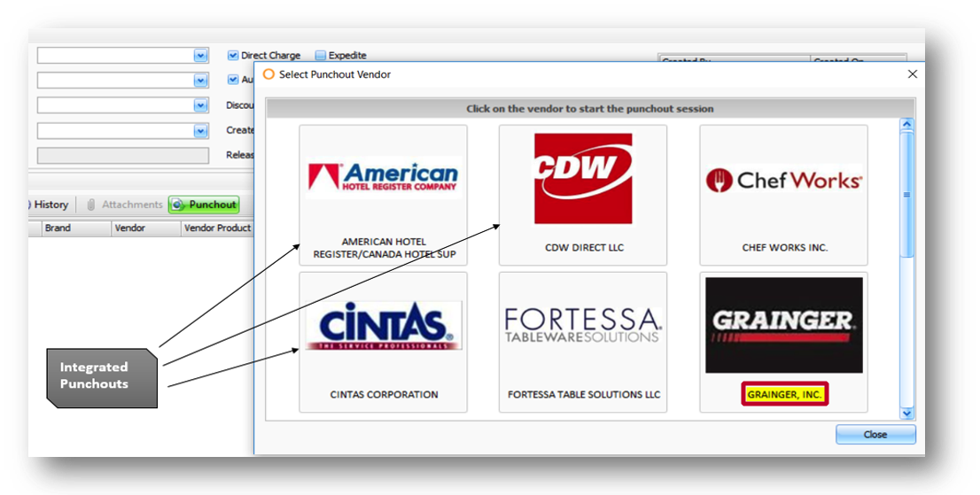Viewport: 980px width, 495px height.
Task: Dismiss Select Punchout Vendor dialog with X
Action: tap(913, 74)
